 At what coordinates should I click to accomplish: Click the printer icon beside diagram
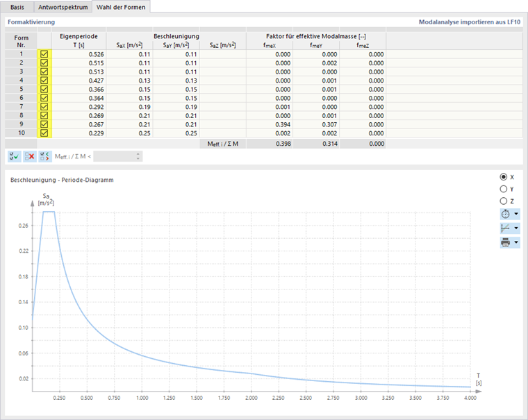506,243
